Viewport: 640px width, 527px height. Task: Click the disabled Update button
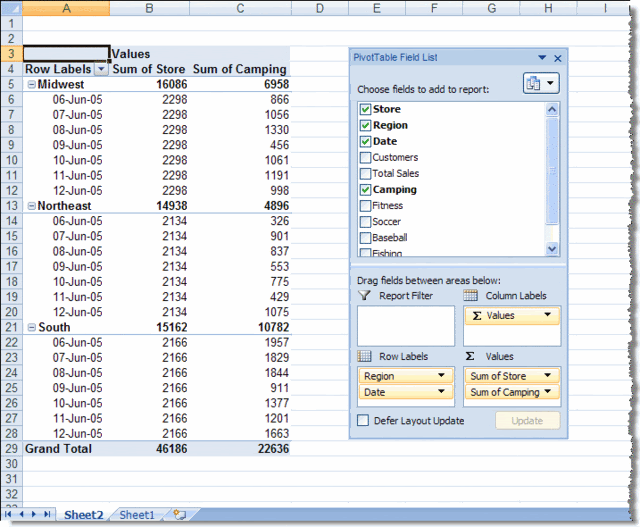click(x=527, y=420)
